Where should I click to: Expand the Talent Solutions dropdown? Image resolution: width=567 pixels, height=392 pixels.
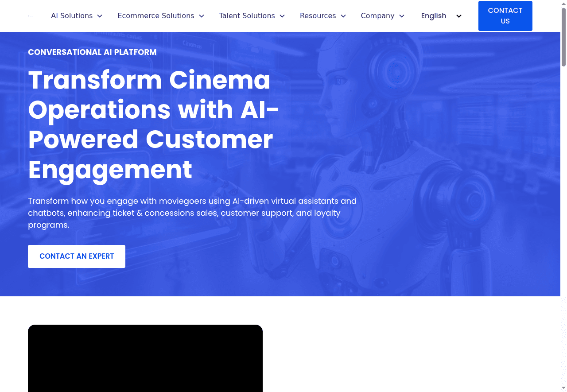pyautogui.click(x=247, y=16)
